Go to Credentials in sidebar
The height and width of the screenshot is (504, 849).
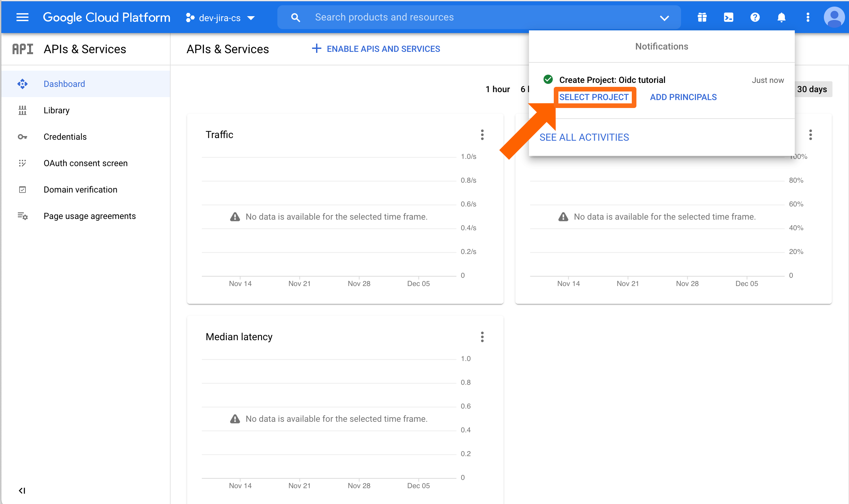[x=65, y=136]
